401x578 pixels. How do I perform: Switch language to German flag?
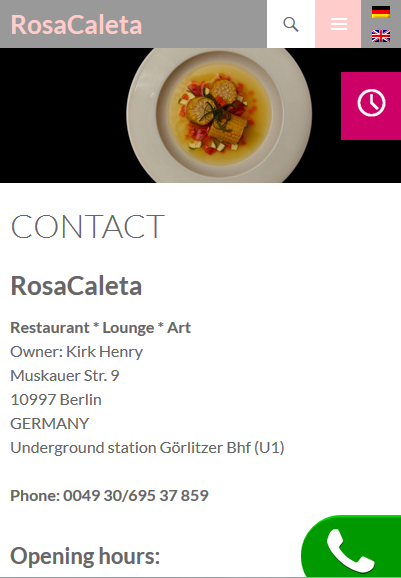pyautogui.click(x=381, y=12)
